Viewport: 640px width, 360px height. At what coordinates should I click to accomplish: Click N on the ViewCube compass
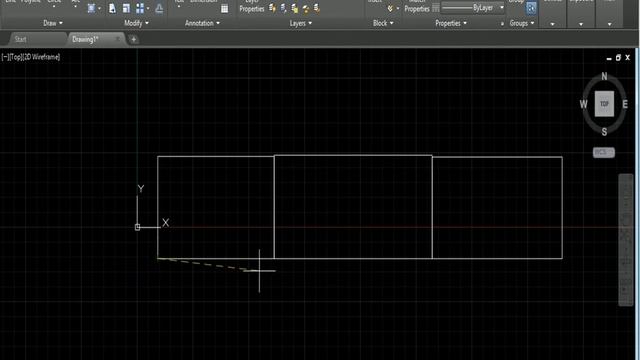(604, 76)
